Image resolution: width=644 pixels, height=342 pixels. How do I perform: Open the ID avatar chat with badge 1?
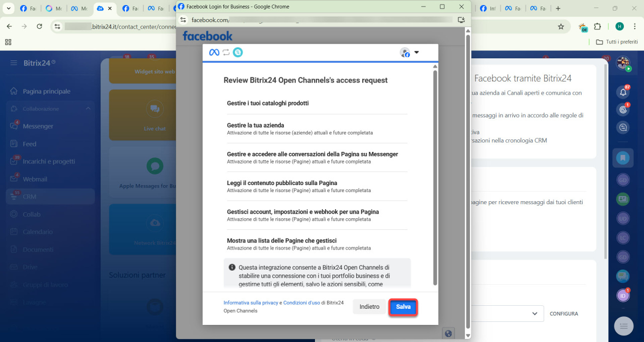(x=623, y=295)
